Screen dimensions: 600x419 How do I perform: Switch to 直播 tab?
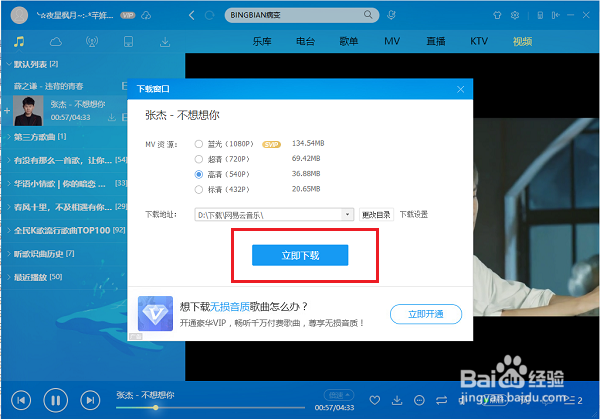click(x=435, y=41)
